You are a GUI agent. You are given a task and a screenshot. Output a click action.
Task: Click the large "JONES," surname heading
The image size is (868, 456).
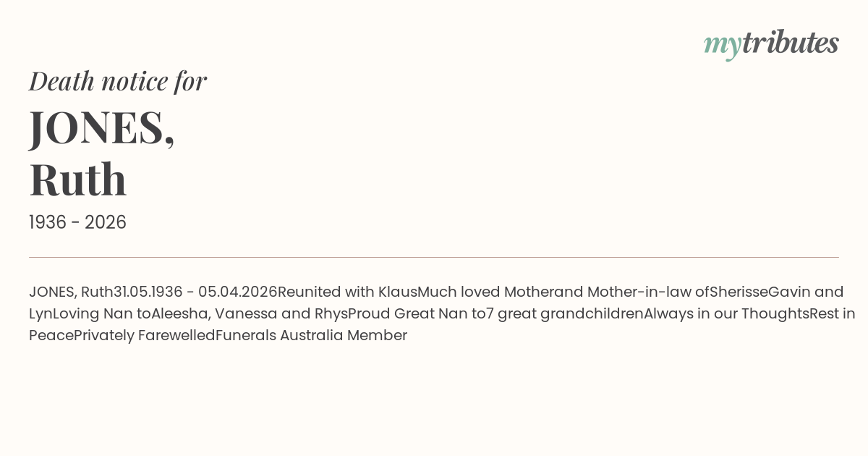click(101, 127)
